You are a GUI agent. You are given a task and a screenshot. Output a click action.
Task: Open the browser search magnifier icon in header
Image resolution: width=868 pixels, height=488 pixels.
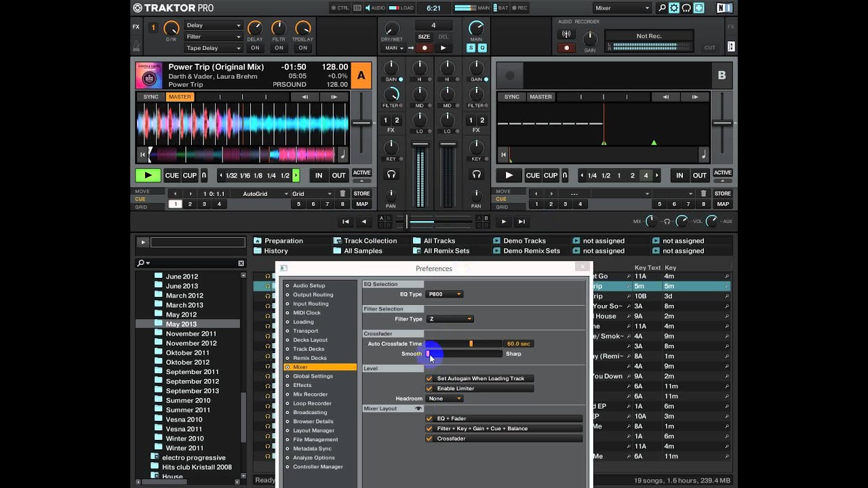(x=662, y=8)
